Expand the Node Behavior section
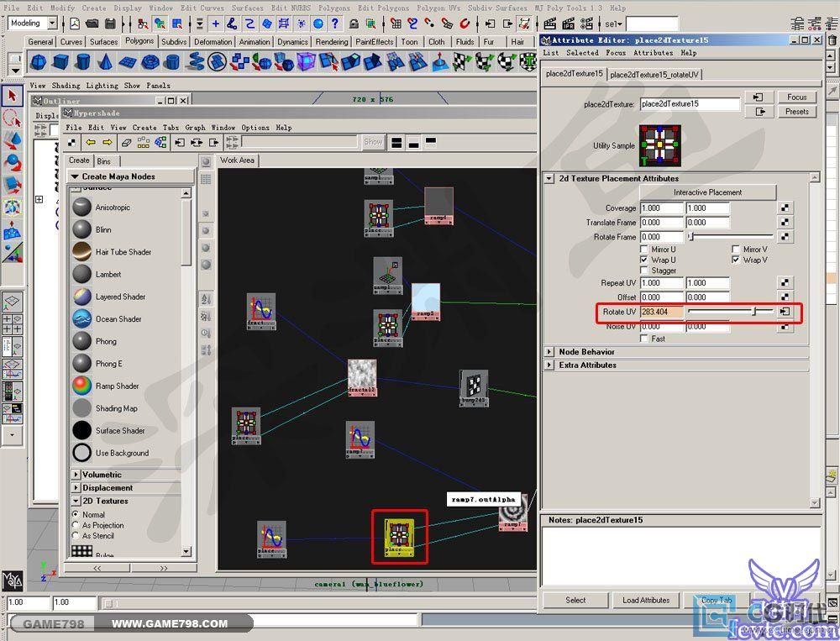Viewport: 840px width, 641px height. [x=549, y=352]
